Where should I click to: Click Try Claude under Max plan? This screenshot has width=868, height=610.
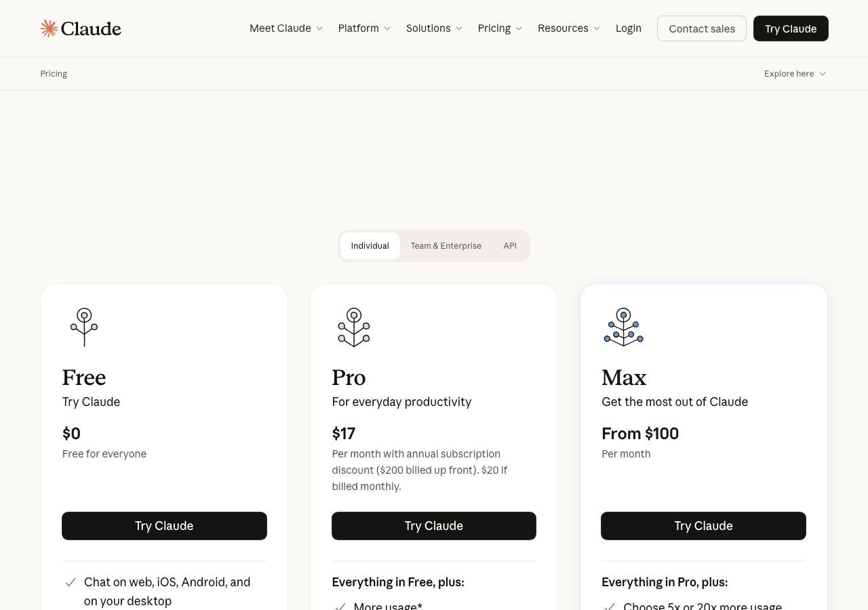703,526
